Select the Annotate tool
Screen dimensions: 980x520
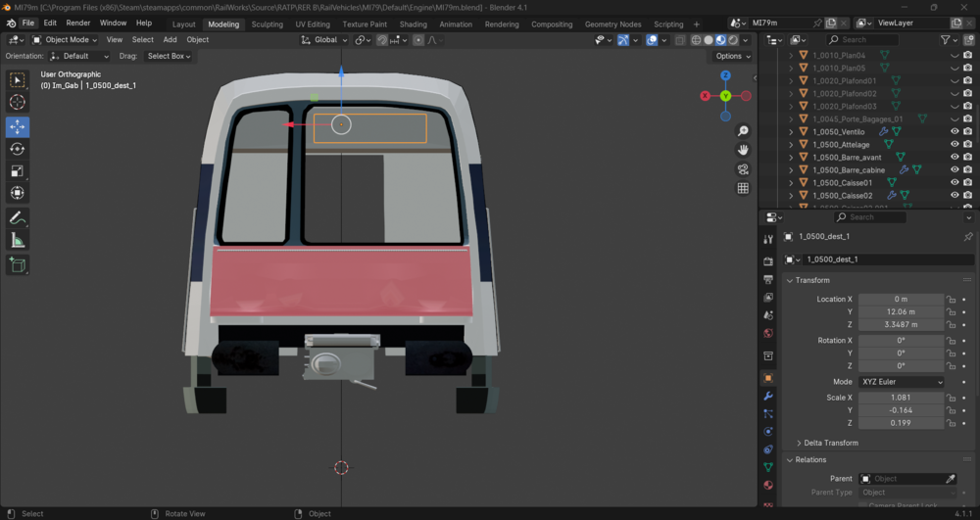(x=17, y=217)
